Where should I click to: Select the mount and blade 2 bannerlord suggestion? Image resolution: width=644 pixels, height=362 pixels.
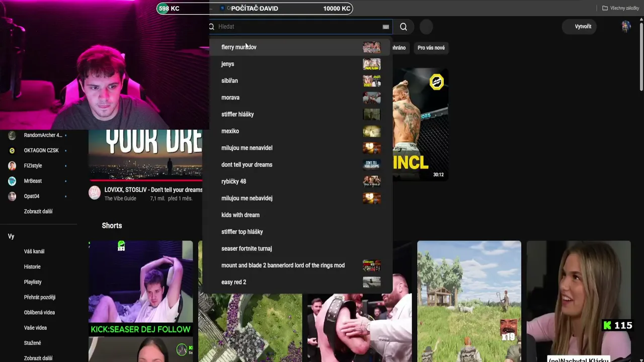pos(297,265)
